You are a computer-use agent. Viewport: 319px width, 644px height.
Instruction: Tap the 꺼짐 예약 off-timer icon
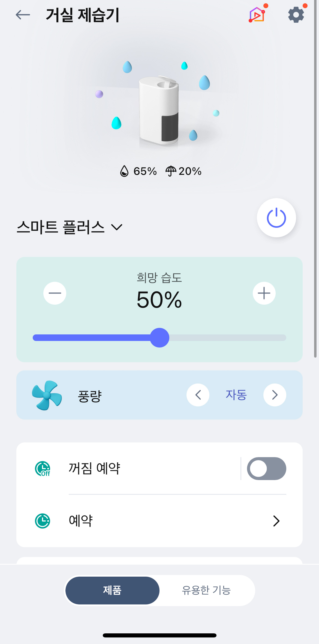43,469
